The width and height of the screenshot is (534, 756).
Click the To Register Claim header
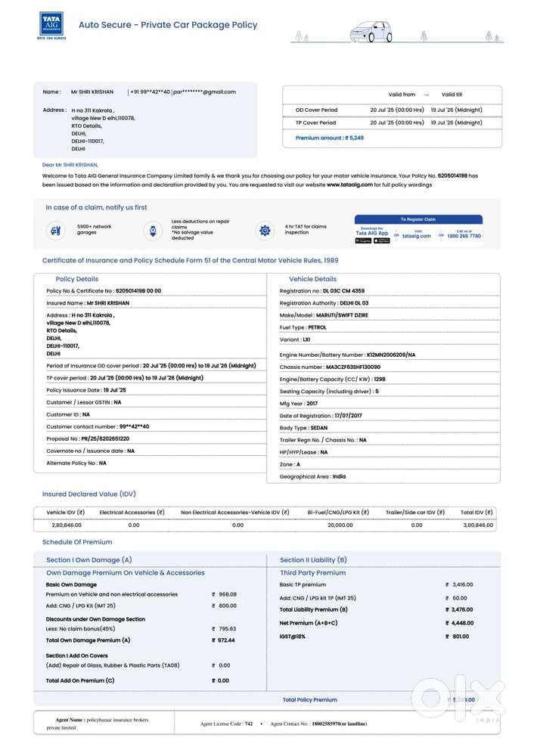point(418,219)
